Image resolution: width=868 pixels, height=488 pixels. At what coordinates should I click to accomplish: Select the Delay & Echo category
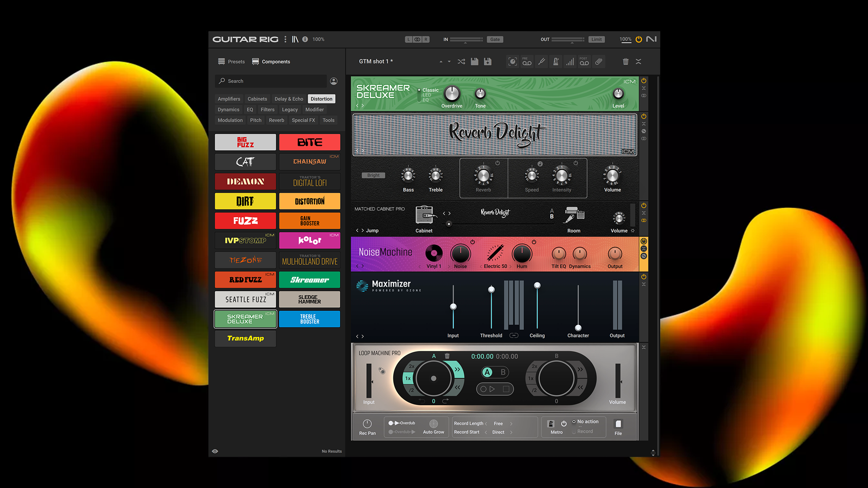[289, 99]
